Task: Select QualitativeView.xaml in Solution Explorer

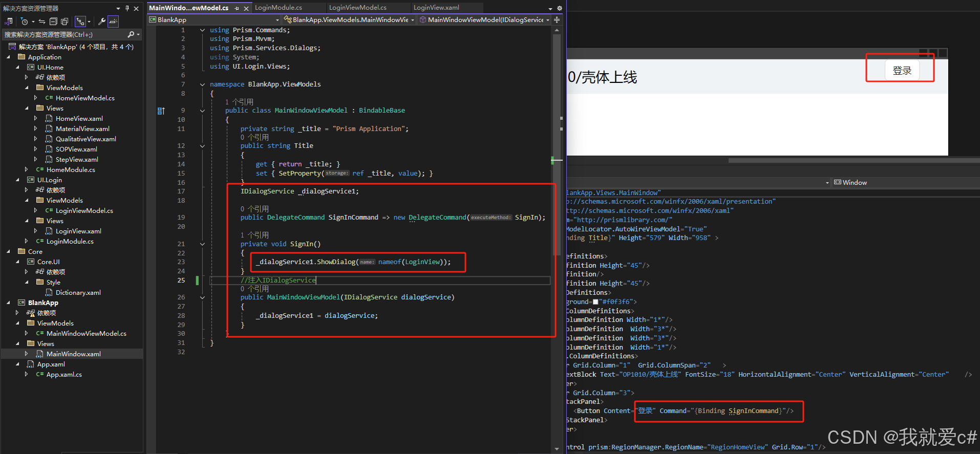Action: click(86, 139)
